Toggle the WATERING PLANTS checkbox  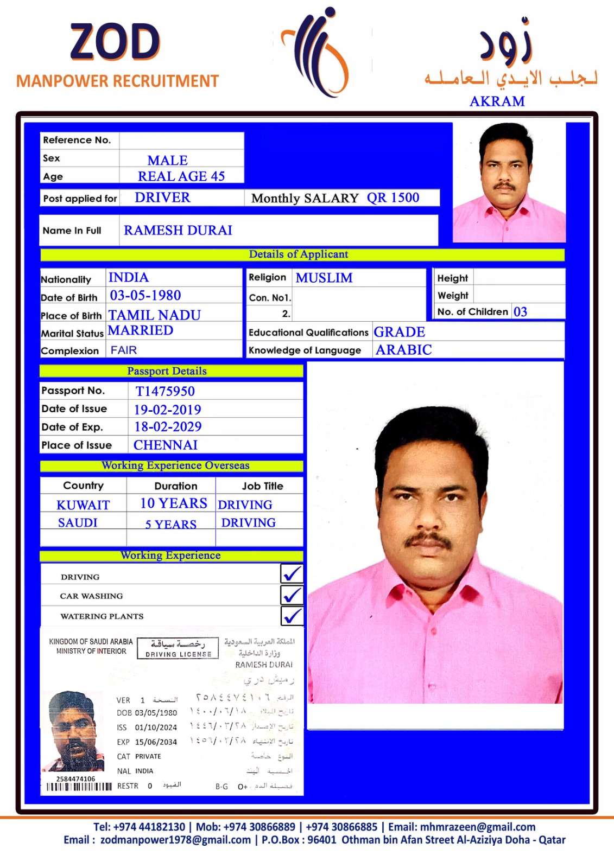coord(292,616)
